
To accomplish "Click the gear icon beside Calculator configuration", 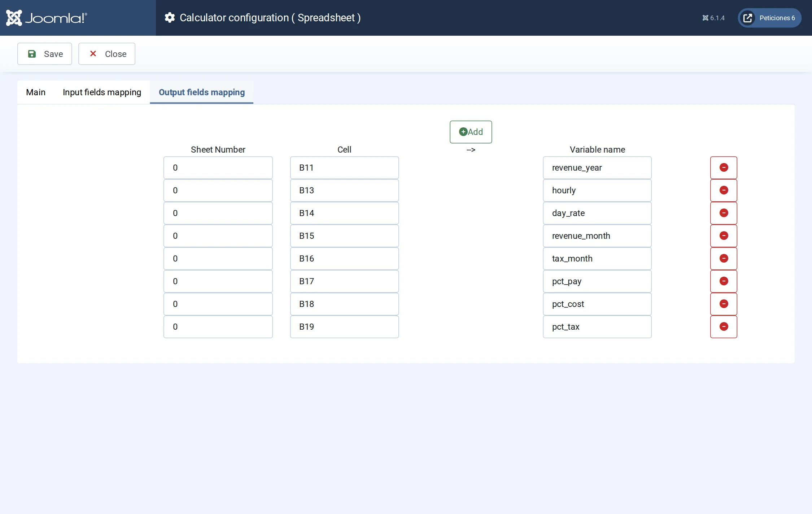I will pyautogui.click(x=170, y=18).
